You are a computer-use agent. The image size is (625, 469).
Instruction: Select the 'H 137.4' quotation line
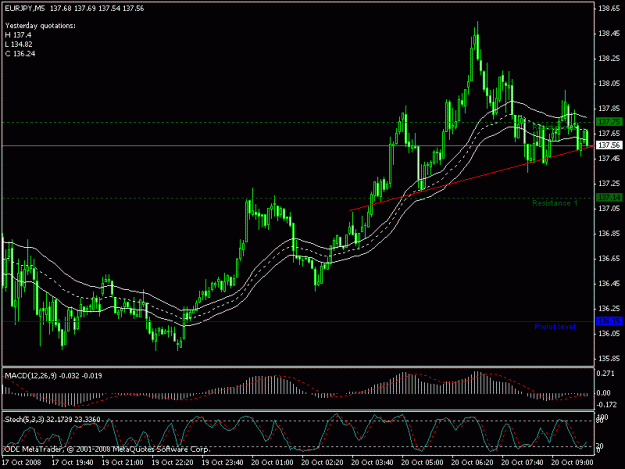pos(18,35)
